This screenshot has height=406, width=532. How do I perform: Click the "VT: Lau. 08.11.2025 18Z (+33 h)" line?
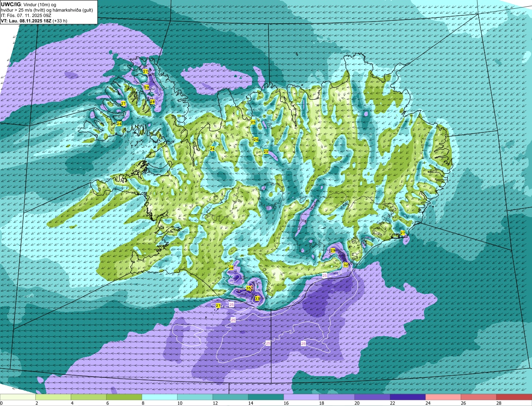[34, 20]
